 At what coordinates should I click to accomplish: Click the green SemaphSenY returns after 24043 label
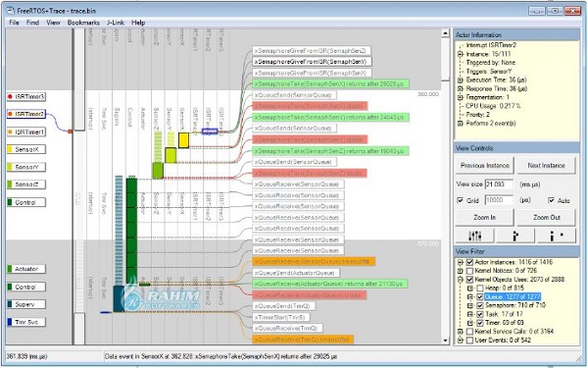[331, 117]
